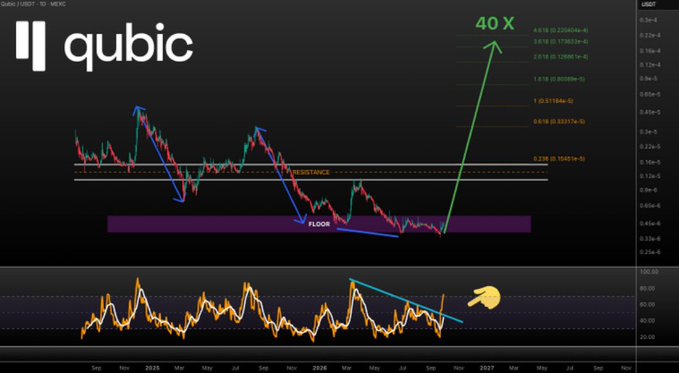The height and width of the screenshot is (373, 679).
Task: Select the RESISTANCE label on the chart
Action: click(x=311, y=172)
